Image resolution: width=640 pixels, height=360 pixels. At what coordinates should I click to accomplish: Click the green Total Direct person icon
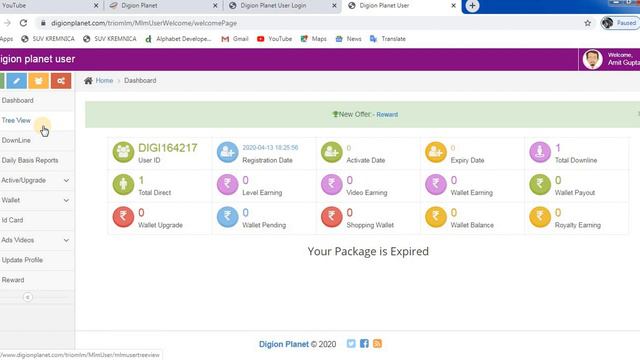[123, 184]
